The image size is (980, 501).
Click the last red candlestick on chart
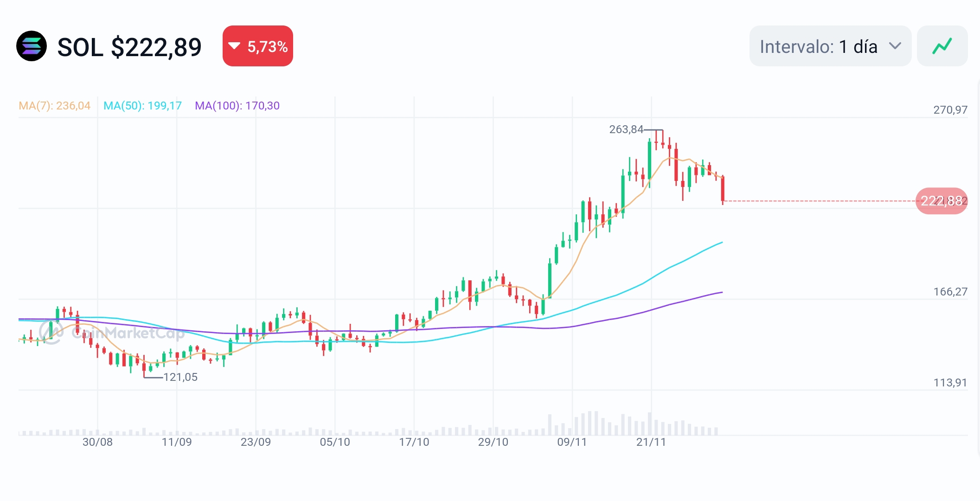[x=723, y=189]
